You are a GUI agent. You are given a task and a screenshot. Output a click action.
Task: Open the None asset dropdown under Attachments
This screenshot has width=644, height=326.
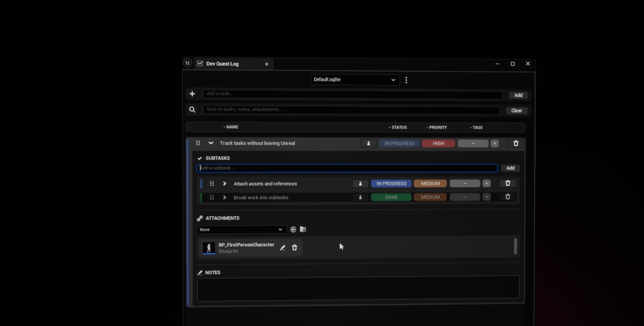241,230
